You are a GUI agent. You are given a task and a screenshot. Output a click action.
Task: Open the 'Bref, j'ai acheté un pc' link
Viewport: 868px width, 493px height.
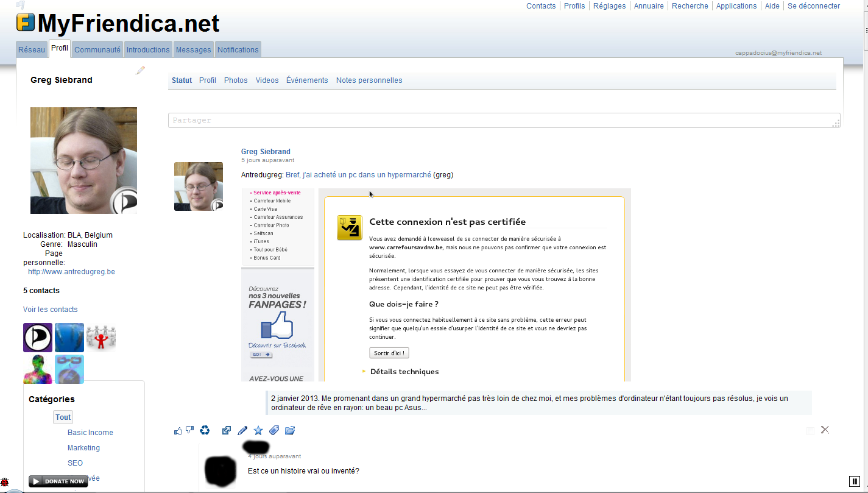358,175
